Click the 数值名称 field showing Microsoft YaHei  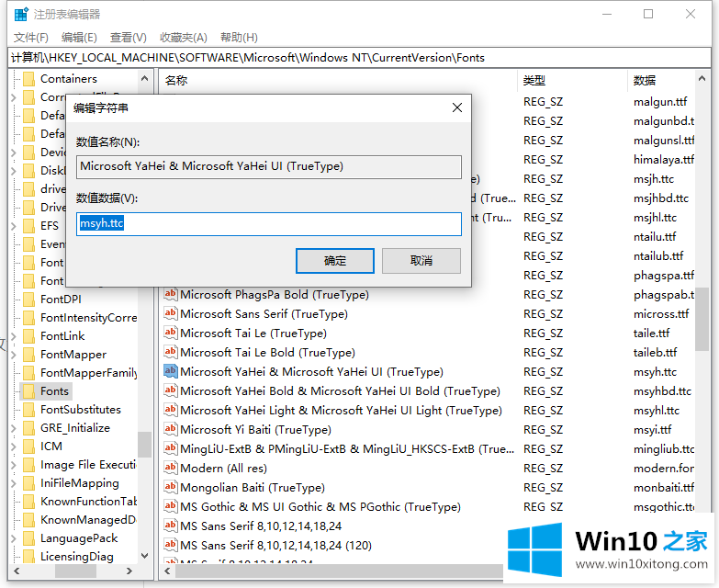tap(269, 166)
